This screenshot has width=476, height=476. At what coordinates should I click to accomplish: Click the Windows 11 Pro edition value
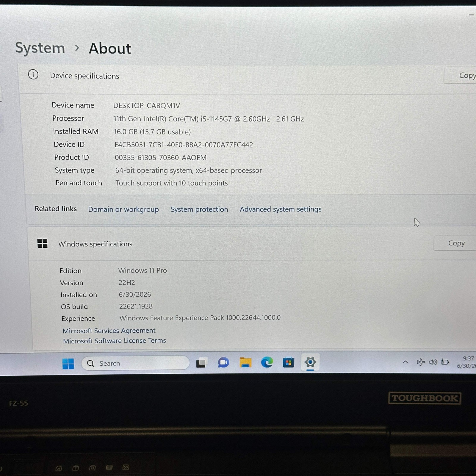(x=143, y=270)
